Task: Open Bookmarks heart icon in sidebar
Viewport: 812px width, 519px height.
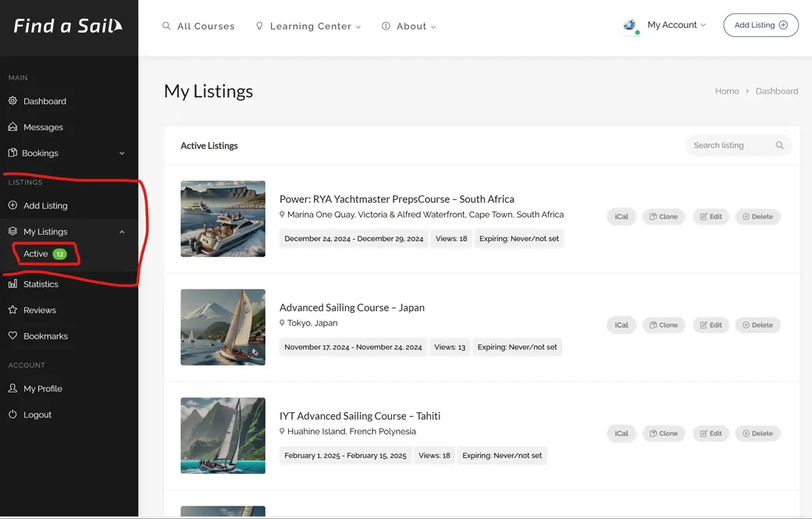Action: [x=12, y=336]
